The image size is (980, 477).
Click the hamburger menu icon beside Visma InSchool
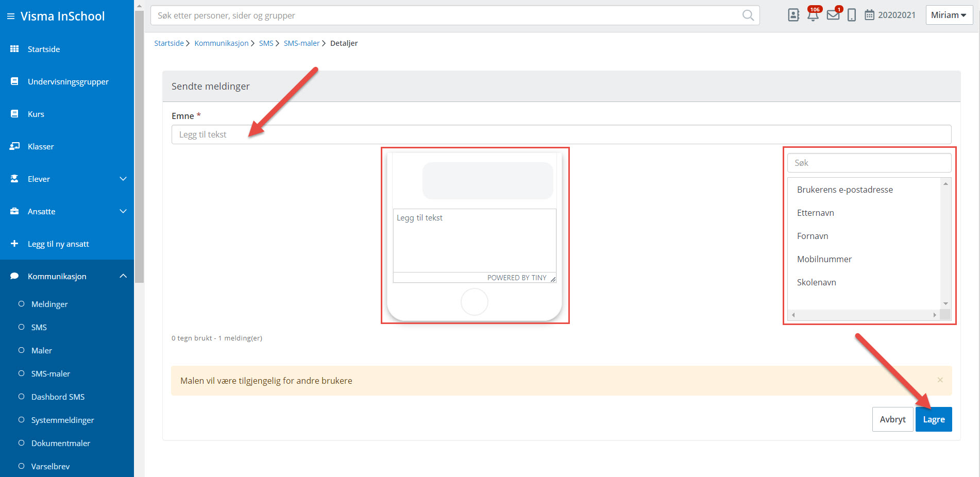[10, 16]
